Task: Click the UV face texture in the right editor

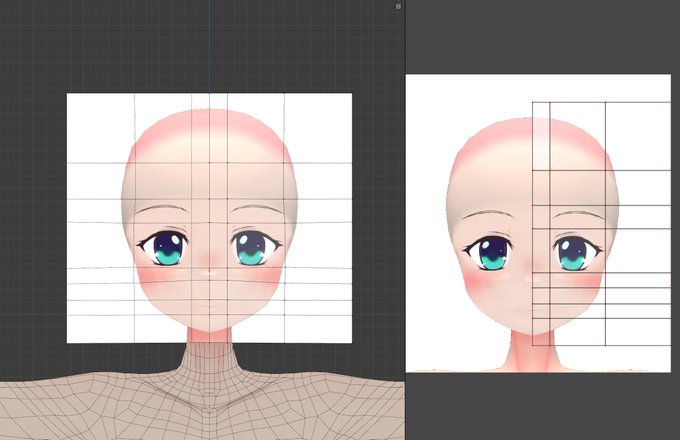Action: (x=538, y=223)
